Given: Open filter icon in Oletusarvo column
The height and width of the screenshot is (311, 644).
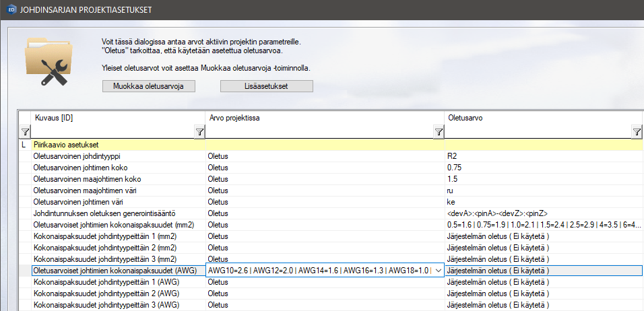Looking at the screenshot, I should click(637, 132).
